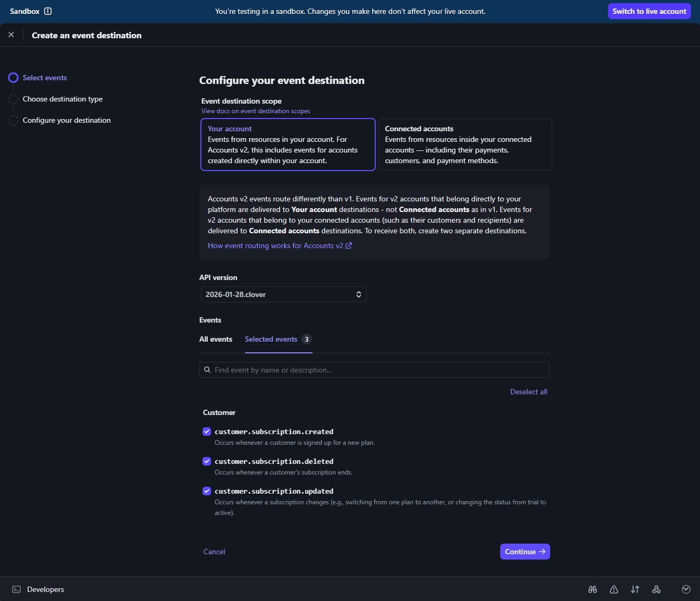Screen dimensions: 700x601
Task: Open the webhooks icon in bottom bar
Action: click(x=656, y=589)
